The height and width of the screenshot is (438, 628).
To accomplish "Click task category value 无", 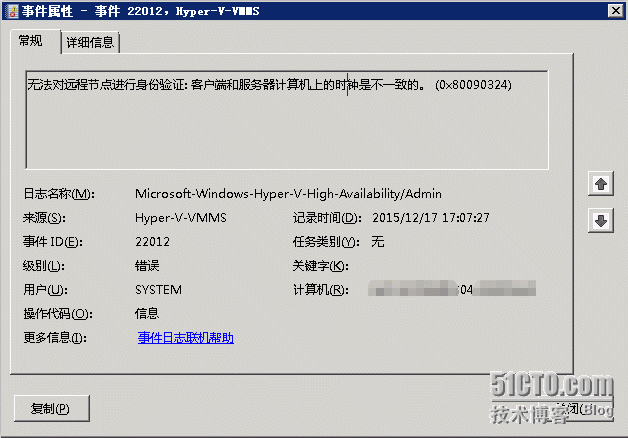I will [x=378, y=242].
